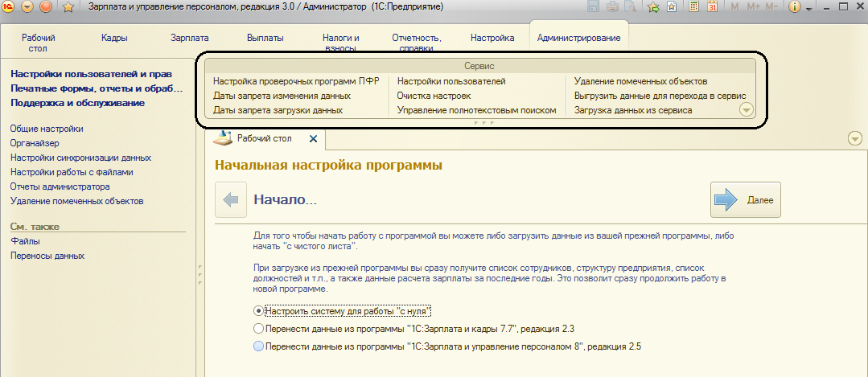Screen dimensions: 868x377
Task: Open the Налоги и взносы section
Action: [341, 43]
